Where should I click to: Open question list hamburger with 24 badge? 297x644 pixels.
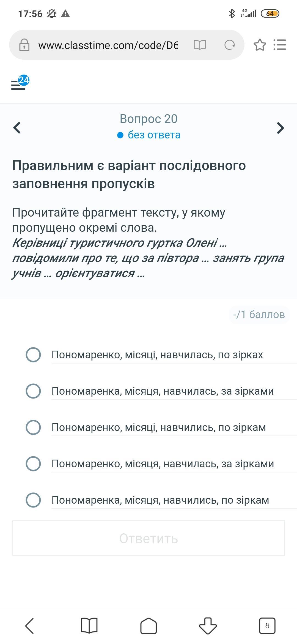tap(19, 83)
